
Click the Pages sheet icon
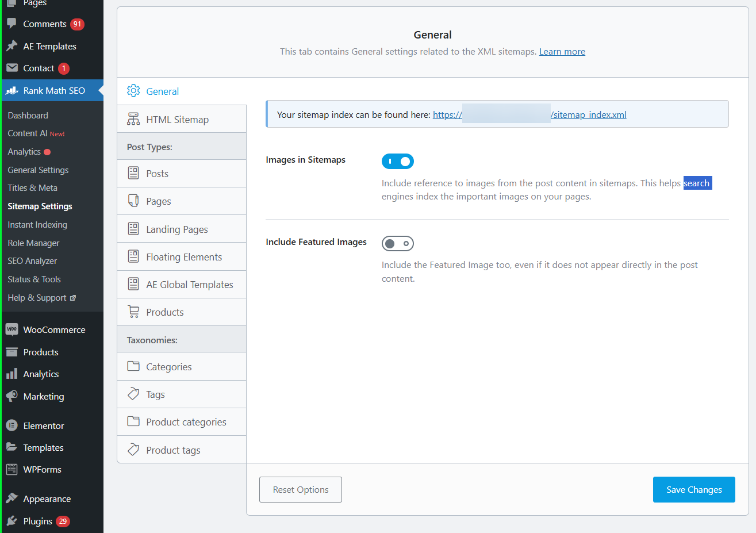click(133, 201)
